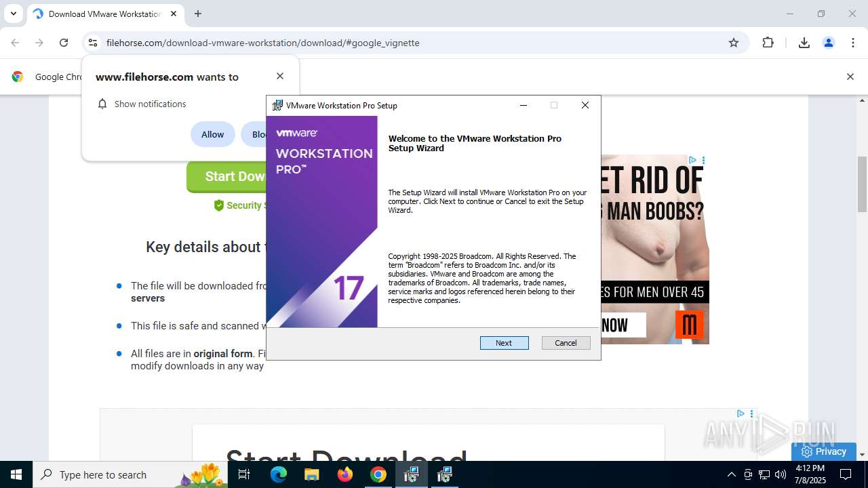The width and height of the screenshot is (868, 488).
Task: Cancel the VMware Workstation Pro Setup
Action: 566,343
